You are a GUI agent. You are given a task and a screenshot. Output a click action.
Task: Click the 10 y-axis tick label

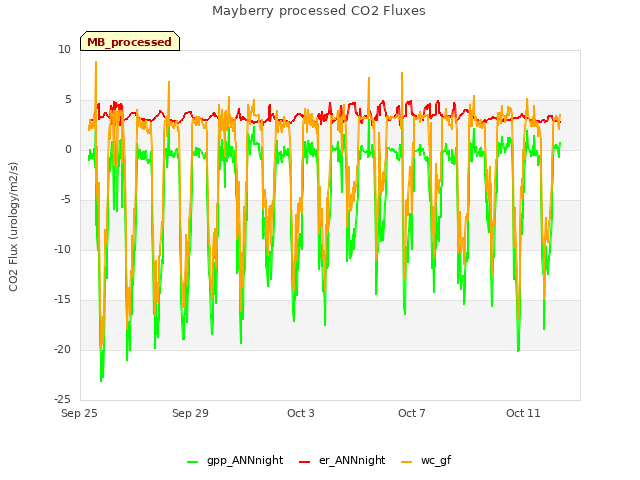[x=64, y=49]
